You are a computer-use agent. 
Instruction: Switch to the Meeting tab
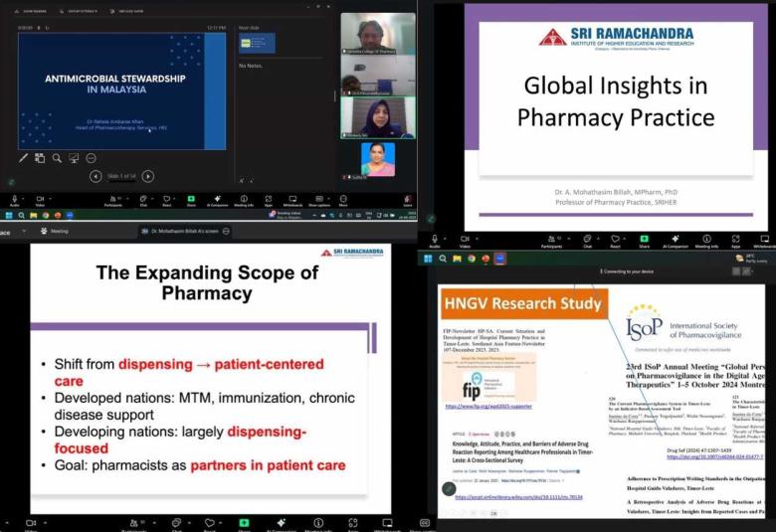pos(60,231)
